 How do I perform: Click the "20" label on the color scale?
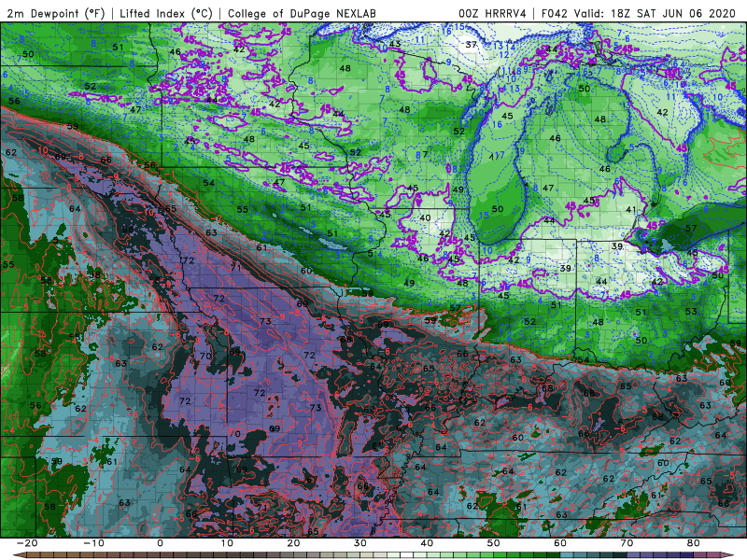293,543
